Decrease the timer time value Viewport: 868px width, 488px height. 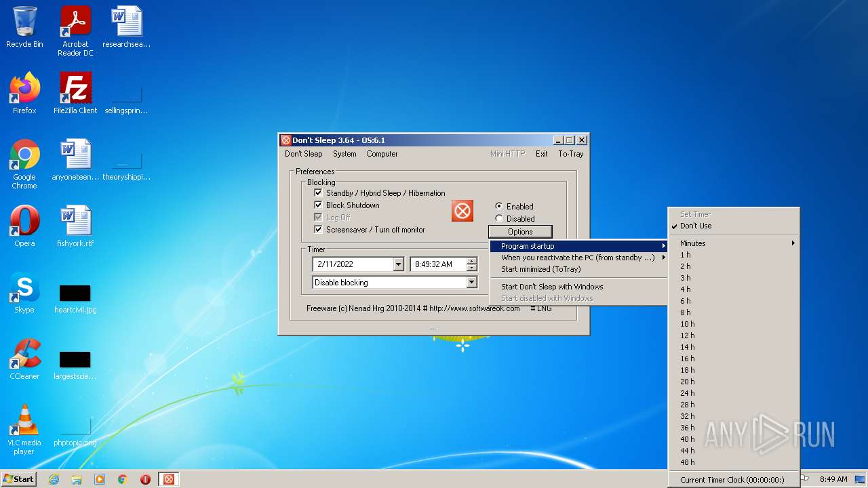472,268
